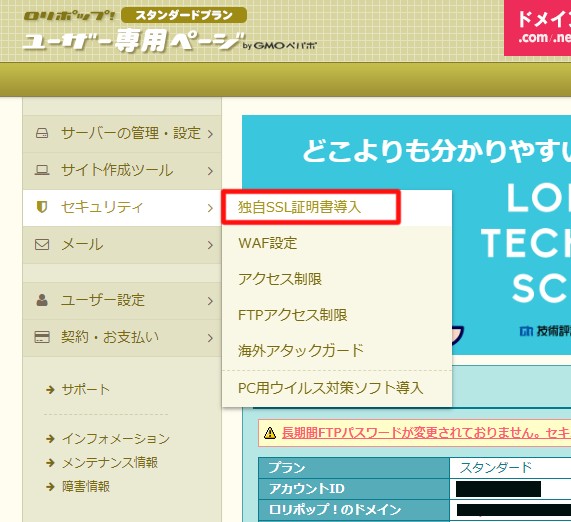Open 契約・お支払い menu
The height and width of the screenshot is (522, 571).
122,338
